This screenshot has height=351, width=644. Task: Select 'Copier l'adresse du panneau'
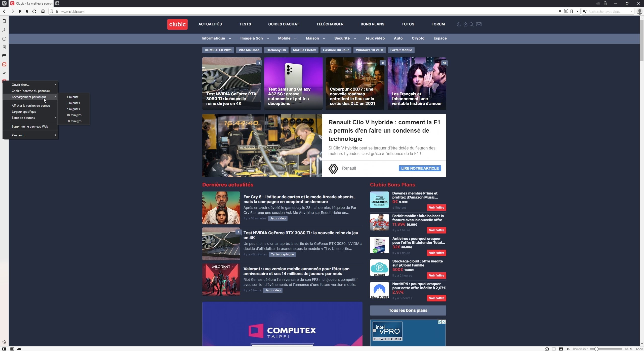(30, 91)
